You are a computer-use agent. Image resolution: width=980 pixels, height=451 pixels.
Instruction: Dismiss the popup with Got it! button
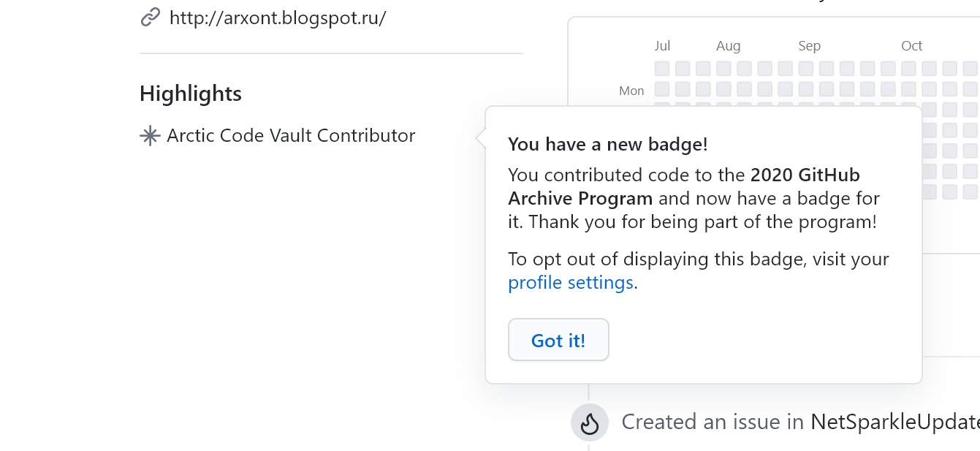(558, 340)
